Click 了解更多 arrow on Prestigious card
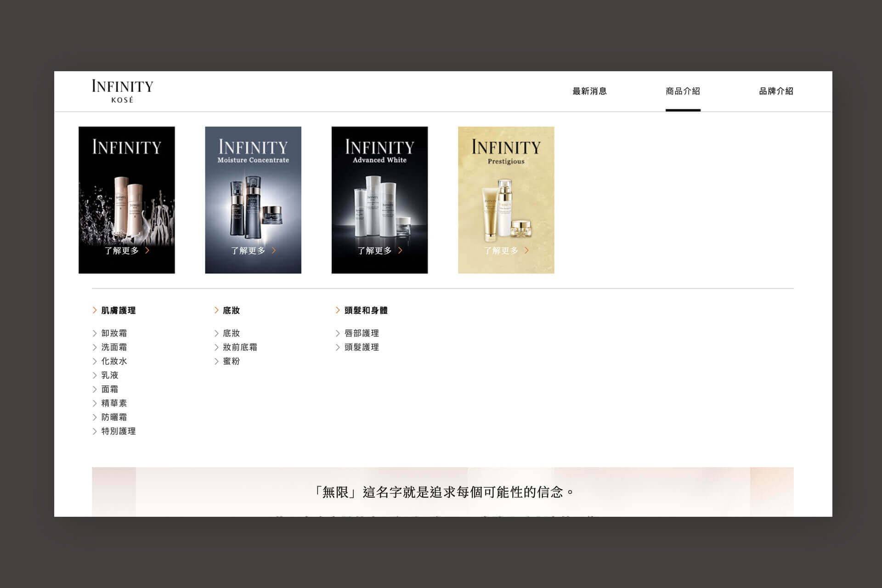 pyautogui.click(x=526, y=250)
